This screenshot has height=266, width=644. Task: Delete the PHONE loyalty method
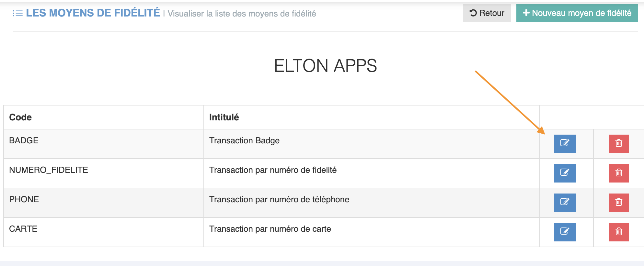pos(618,202)
